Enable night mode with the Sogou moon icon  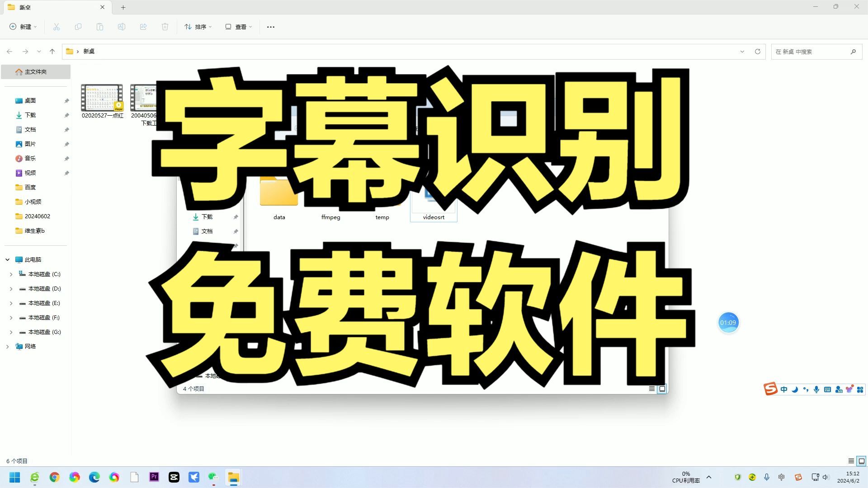[x=795, y=389]
